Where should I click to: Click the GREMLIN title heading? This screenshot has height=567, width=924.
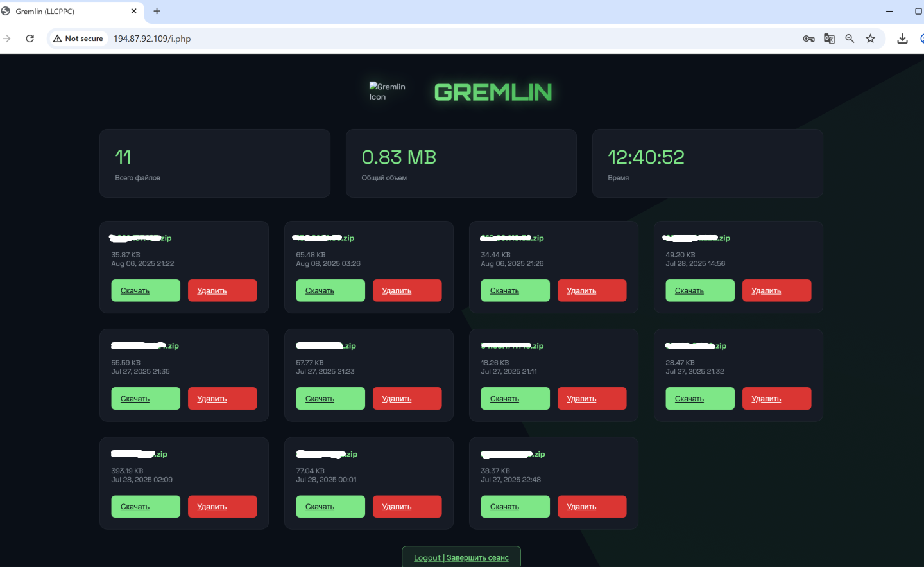coord(493,92)
